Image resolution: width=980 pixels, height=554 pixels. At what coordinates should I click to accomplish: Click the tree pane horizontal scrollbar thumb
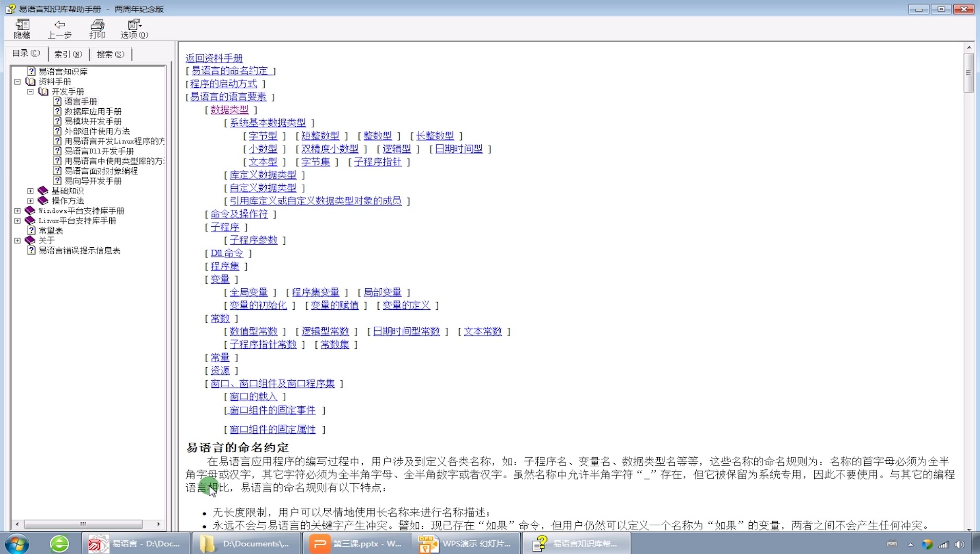coord(83,524)
